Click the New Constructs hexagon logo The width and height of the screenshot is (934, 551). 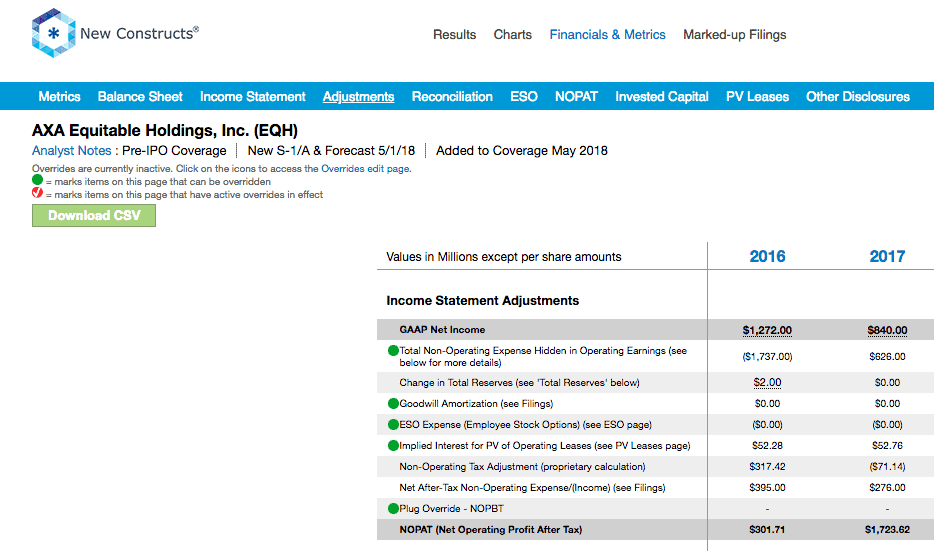pos(54,33)
